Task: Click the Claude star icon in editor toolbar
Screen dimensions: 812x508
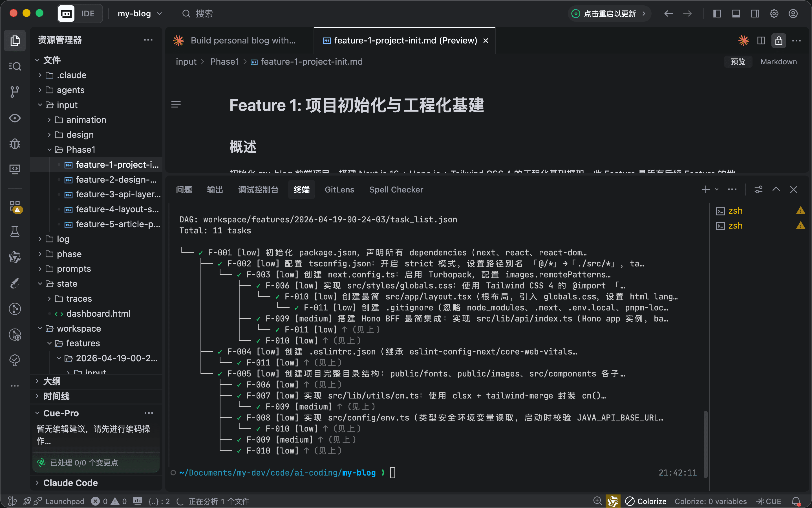Action: tap(743, 41)
